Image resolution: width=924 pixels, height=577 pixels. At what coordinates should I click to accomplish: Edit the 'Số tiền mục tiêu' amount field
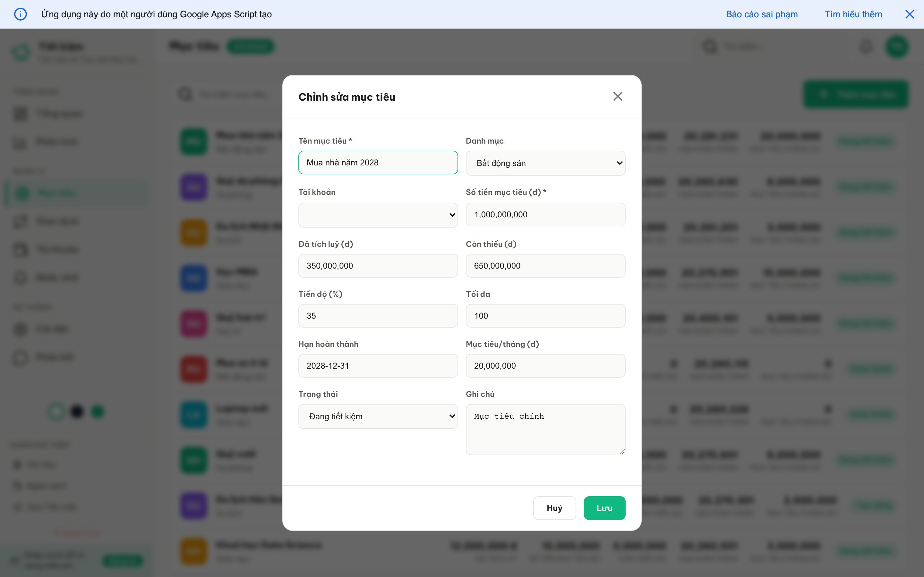point(545,214)
